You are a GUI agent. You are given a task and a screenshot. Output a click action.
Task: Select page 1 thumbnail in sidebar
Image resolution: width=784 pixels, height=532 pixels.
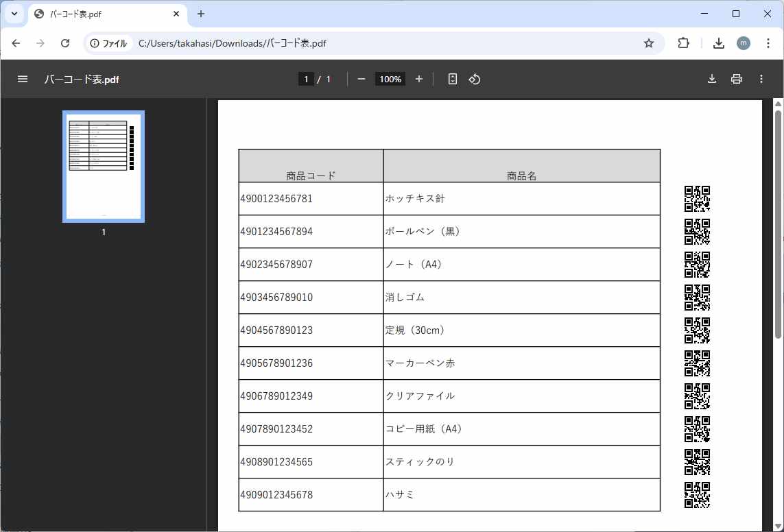click(103, 166)
